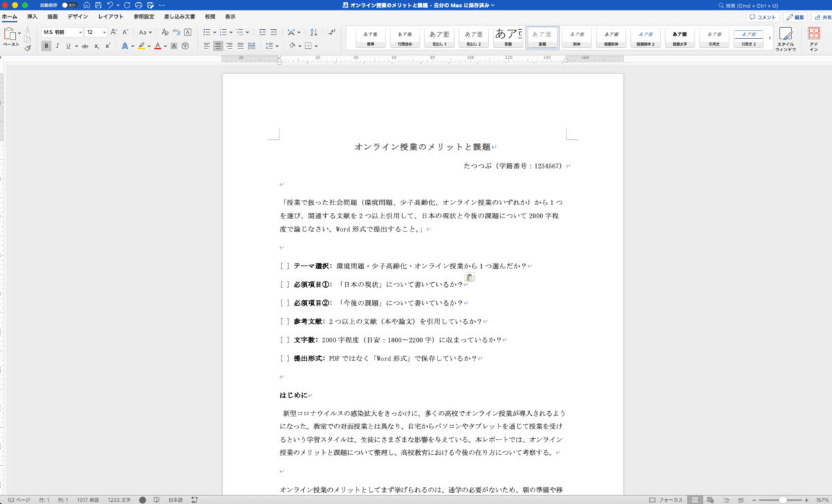Screen dimensions: 832x504
Task: Save the document with floppy icon
Action: point(97,5)
